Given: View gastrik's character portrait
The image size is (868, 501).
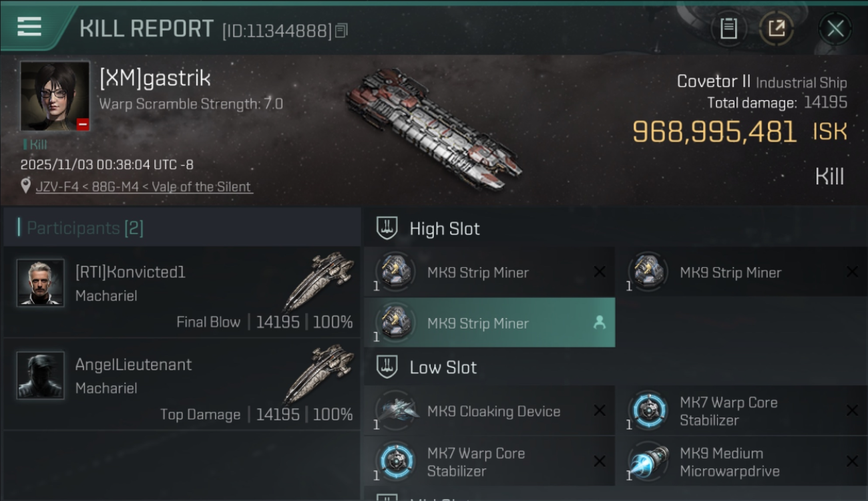Looking at the screenshot, I should [x=55, y=96].
